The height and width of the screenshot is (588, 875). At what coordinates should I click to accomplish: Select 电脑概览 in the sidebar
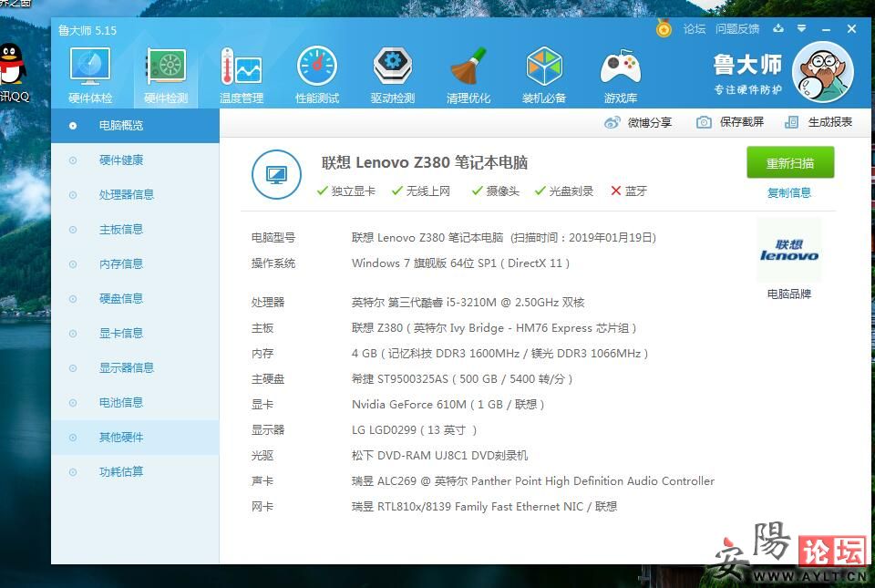(x=135, y=126)
